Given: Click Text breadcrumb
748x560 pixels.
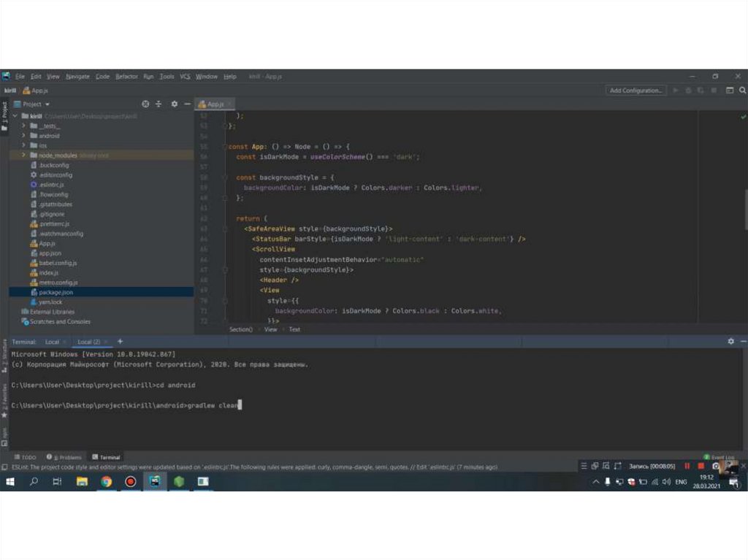Looking at the screenshot, I should pos(294,329).
